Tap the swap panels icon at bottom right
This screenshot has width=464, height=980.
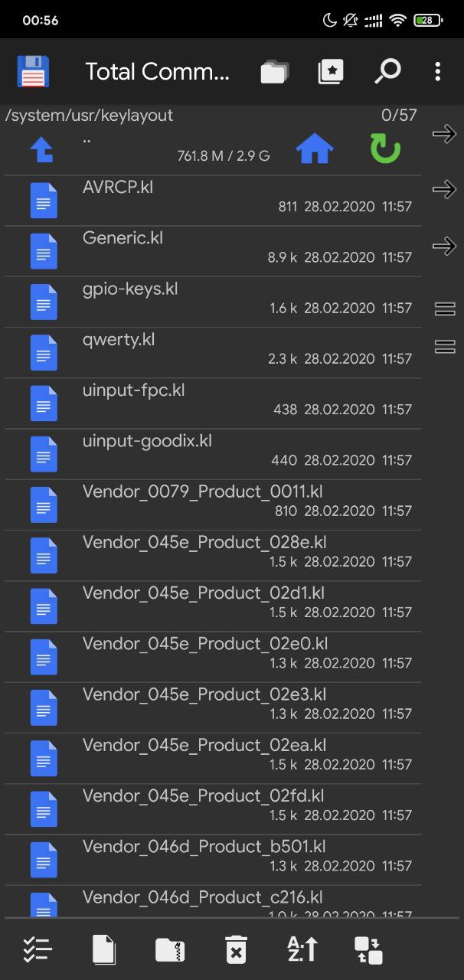pyautogui.click(x=368, y=949)
